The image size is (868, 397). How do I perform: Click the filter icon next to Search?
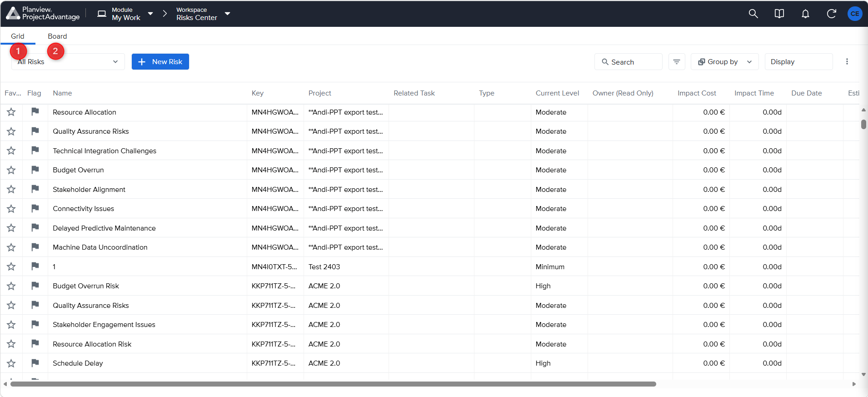[677, 62]
